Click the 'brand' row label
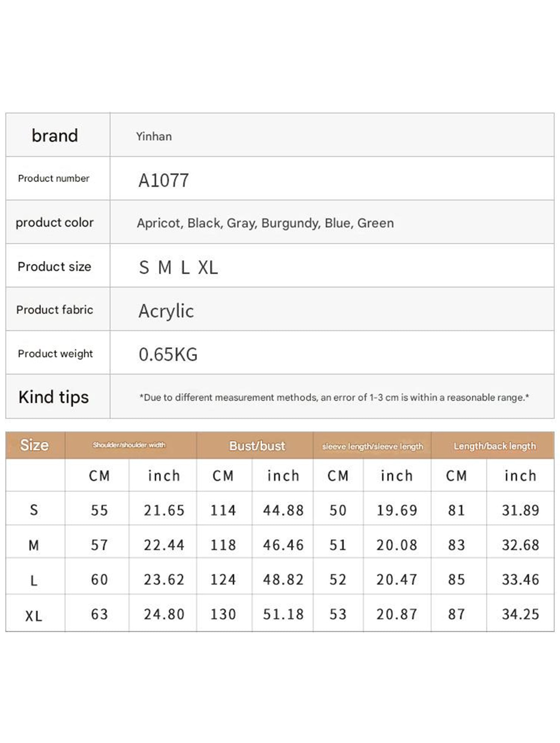This screenshot has width=560, height=743. click(x=55, y=136)
